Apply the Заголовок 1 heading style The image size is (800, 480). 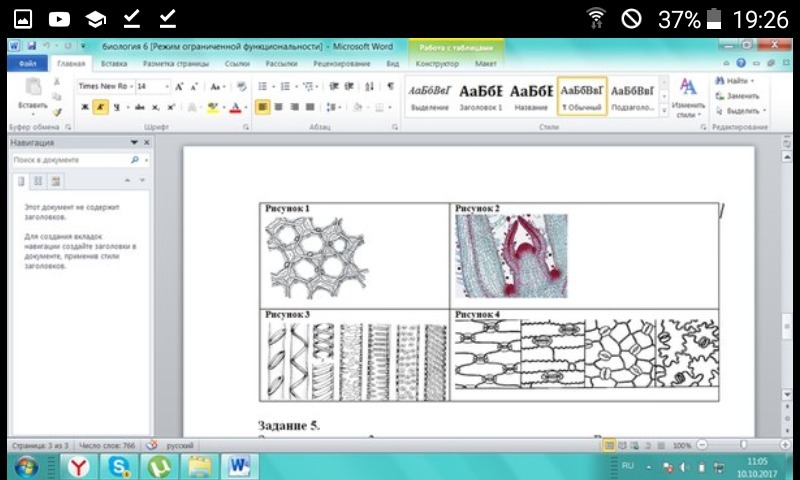pos(480,97)
